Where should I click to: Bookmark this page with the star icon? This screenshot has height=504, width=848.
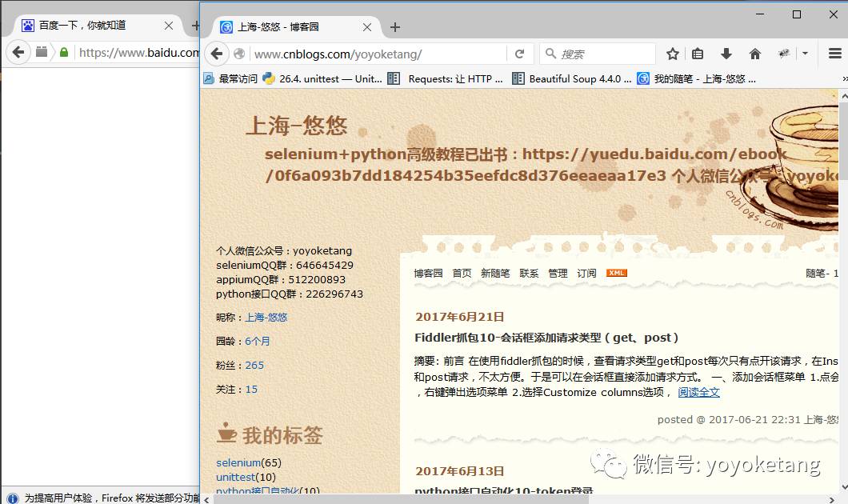pyautogui.click(x=672, y=54)
